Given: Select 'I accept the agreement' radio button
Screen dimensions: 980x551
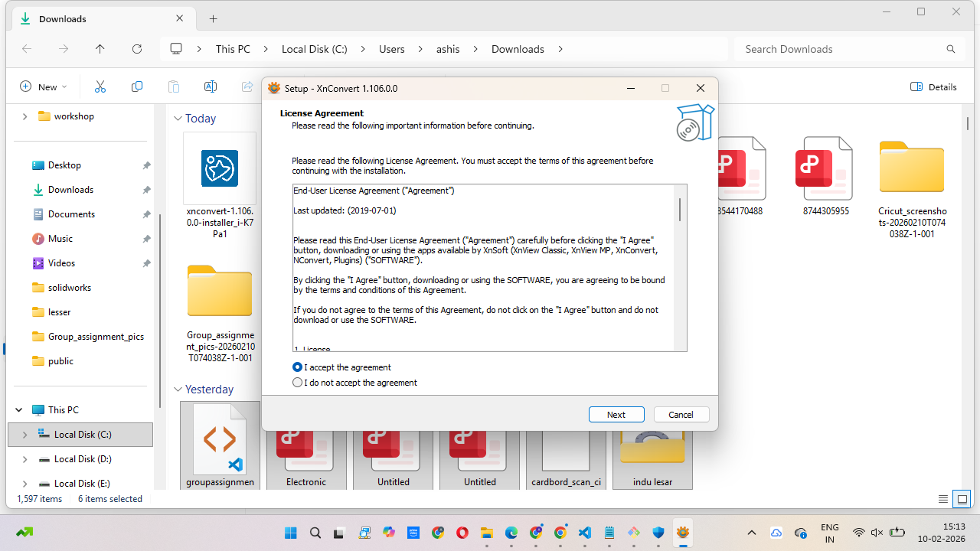Looking at the screenshot, I should [298, 367].
